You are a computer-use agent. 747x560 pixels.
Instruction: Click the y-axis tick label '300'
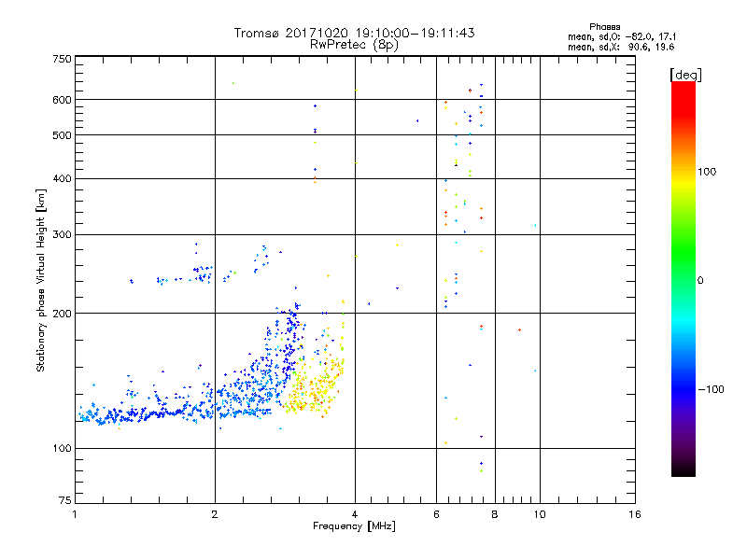[62, 234]
